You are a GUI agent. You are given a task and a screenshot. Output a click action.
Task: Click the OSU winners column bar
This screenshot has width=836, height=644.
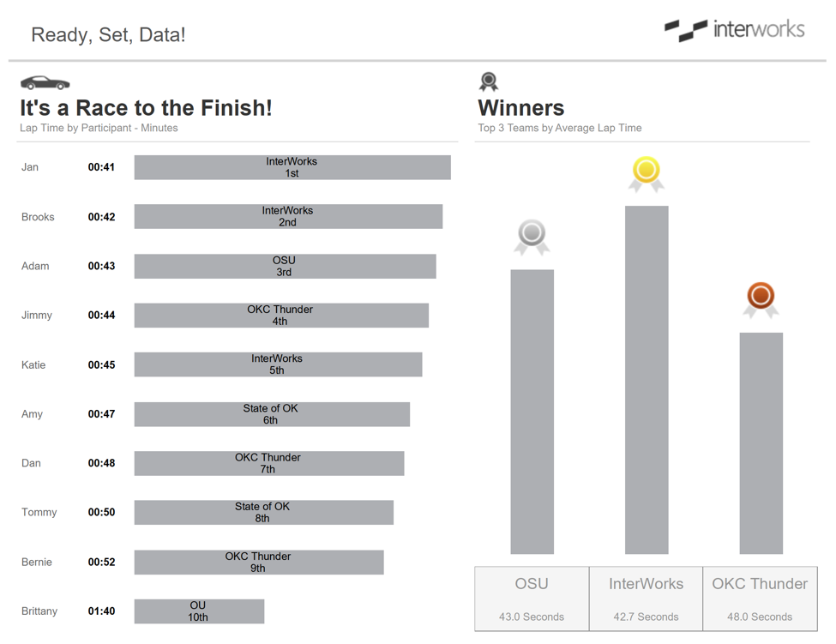pyautogui.click(x=532, y=412)
